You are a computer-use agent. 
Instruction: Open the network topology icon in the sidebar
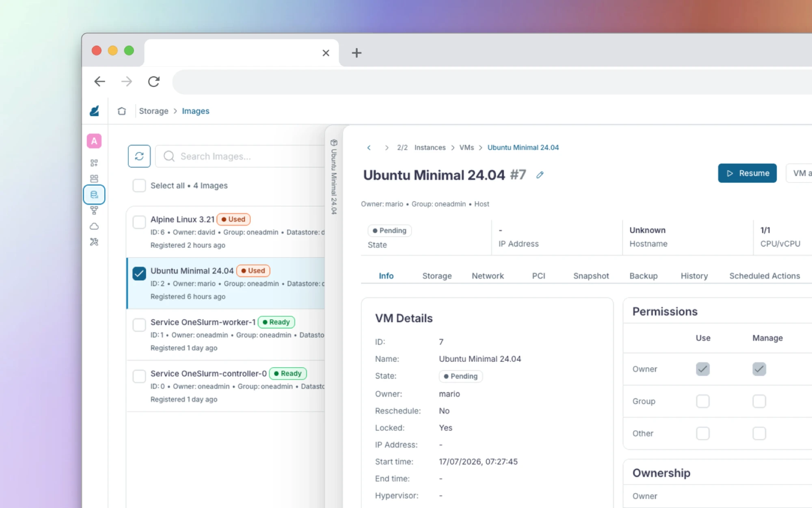pyautogui.click(x=94, y=211)
